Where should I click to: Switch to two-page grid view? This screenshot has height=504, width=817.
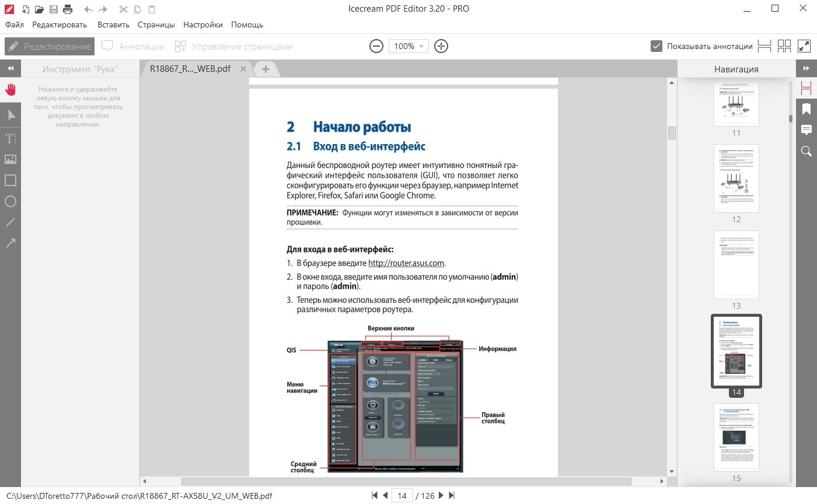pyautogui.click(x=784, y=46)
